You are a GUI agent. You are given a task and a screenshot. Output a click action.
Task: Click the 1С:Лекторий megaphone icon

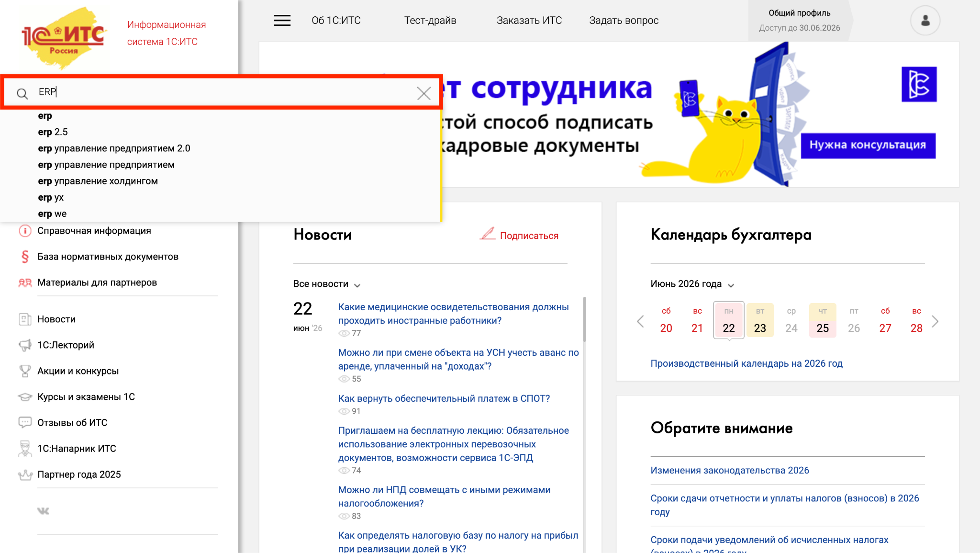25,345
